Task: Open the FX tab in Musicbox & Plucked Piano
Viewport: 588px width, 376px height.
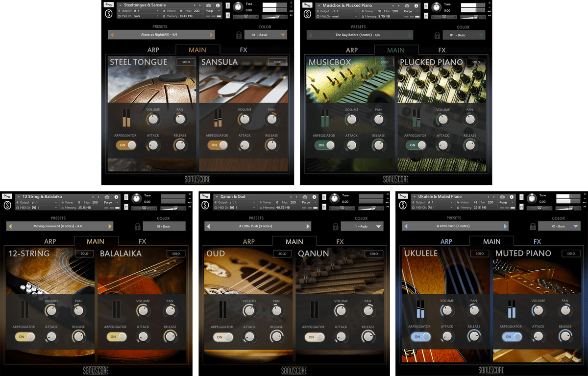Action: [x=442, y=50]
